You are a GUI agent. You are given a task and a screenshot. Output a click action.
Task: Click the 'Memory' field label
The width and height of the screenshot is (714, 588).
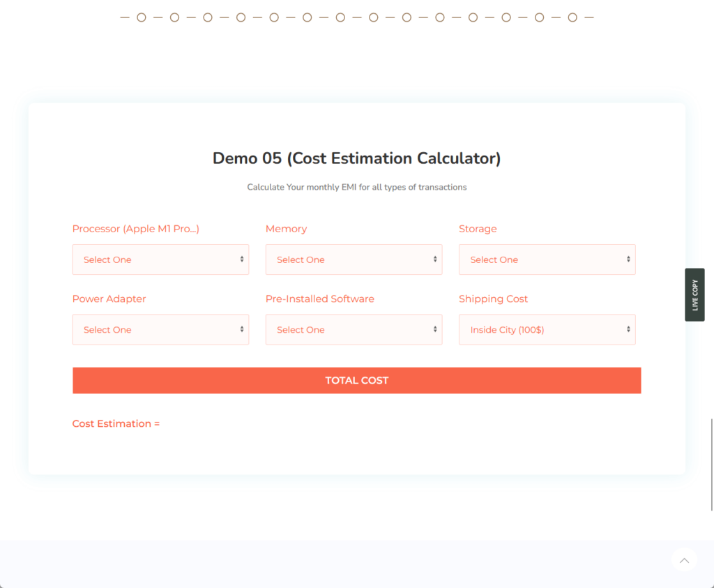point(286,229)
